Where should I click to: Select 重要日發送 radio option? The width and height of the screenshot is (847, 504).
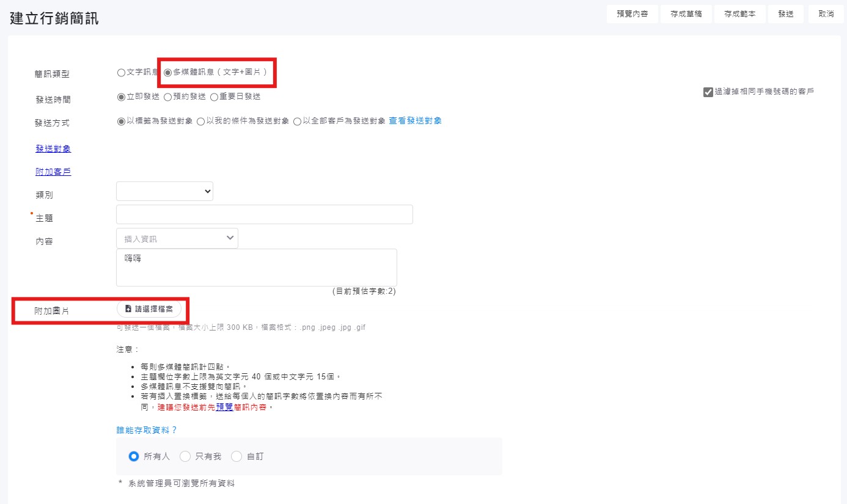coord(214,97)
